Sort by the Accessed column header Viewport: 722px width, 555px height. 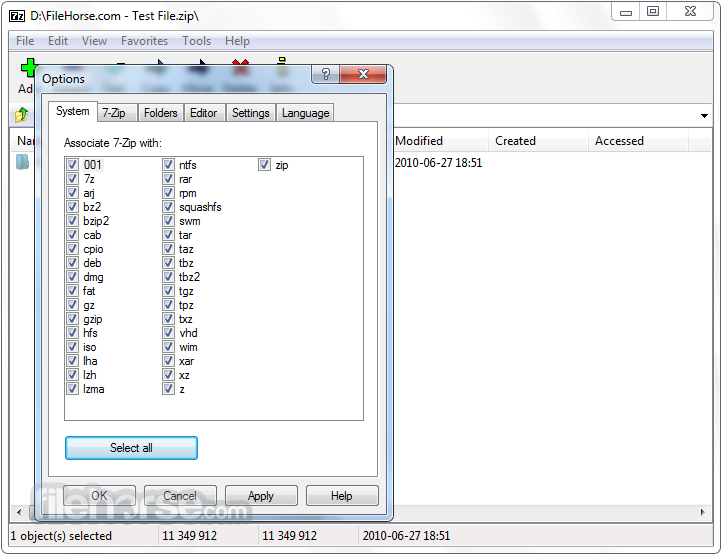pyautogui.click(x=638, y=140)
